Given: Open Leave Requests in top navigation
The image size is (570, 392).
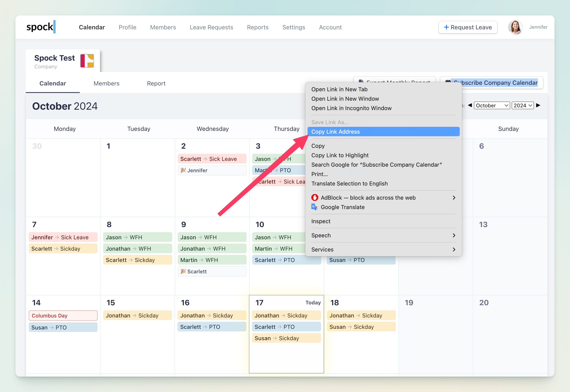Looking at the screenshot, I should [211, 27].
